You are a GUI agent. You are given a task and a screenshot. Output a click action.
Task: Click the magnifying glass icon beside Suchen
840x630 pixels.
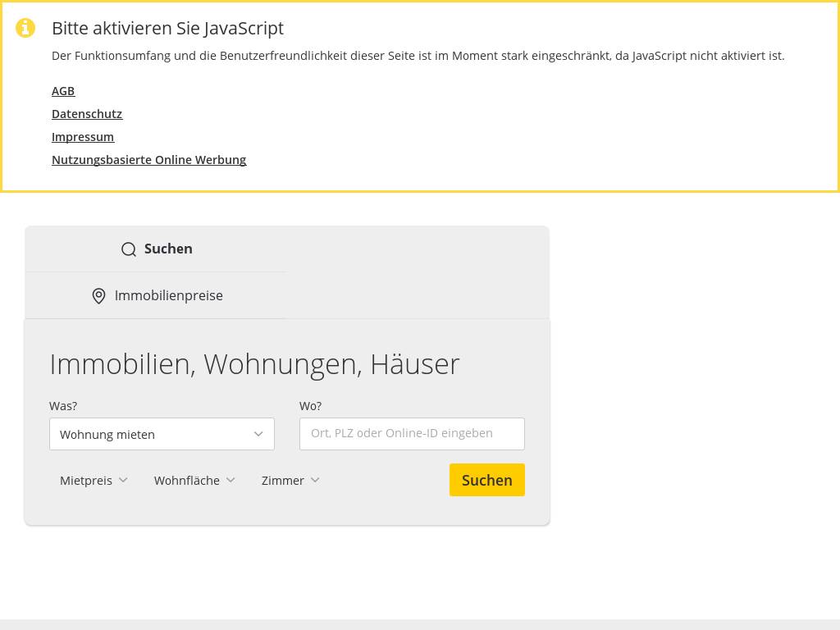[129, 249]
